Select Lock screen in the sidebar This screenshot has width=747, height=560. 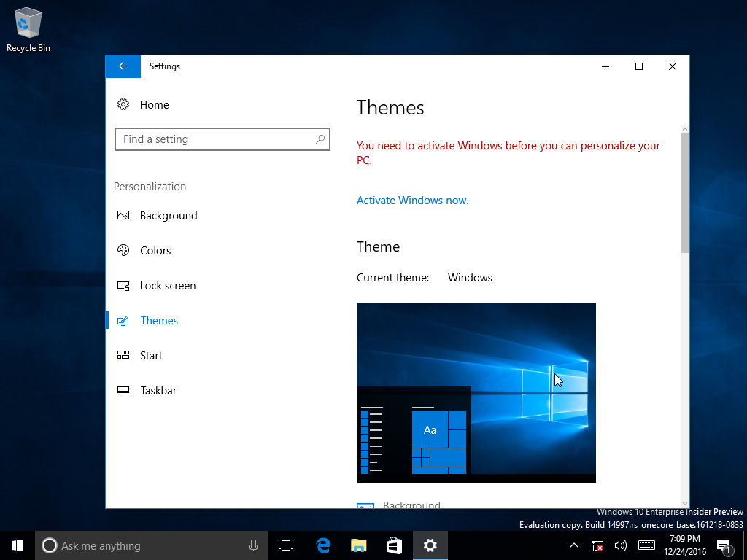click(156, 286)
